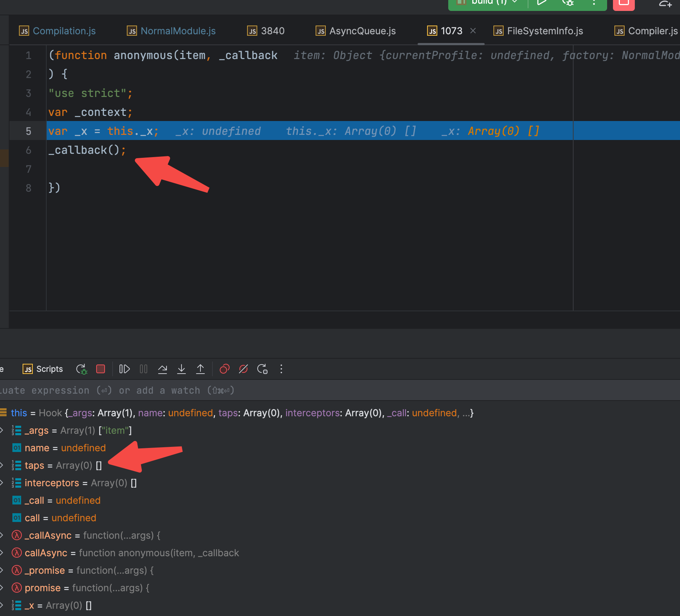Viewport: 680px width, 616px height.
Task: Toggle Mute Breakpoints
Action: point(243,369)
